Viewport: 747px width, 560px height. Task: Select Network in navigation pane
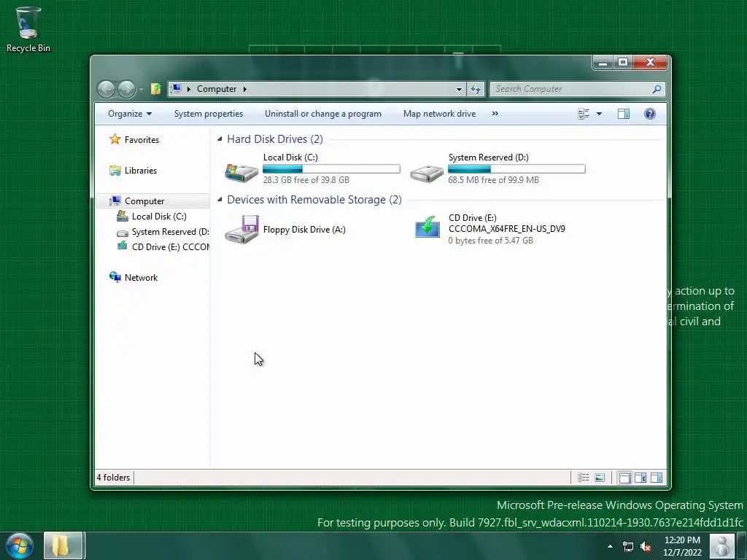coord(141,278)
